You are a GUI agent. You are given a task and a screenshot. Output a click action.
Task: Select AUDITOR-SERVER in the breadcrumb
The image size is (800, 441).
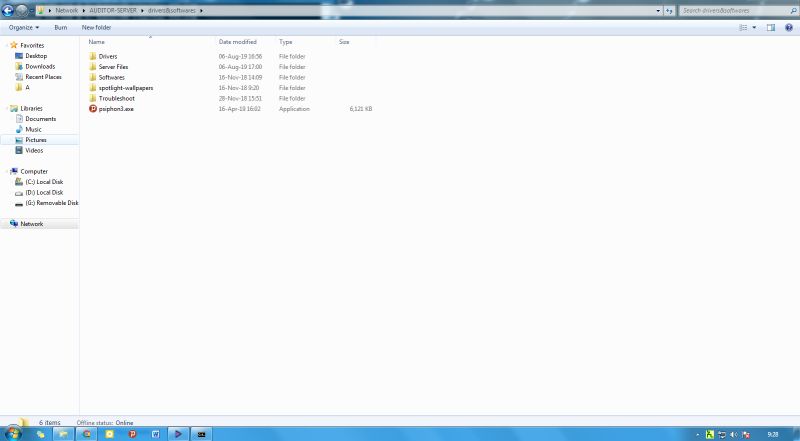pos(113,10)
